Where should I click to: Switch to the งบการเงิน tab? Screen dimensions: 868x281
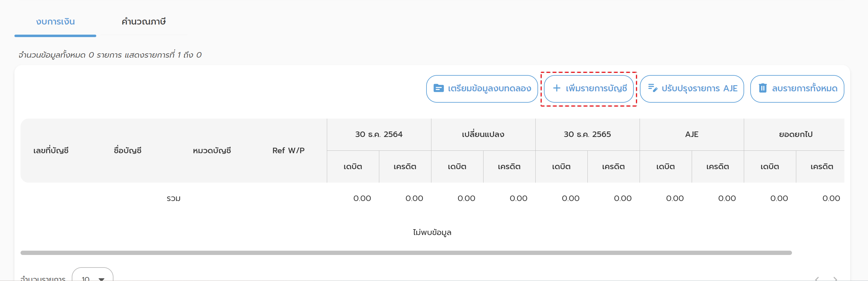point(55,22)
